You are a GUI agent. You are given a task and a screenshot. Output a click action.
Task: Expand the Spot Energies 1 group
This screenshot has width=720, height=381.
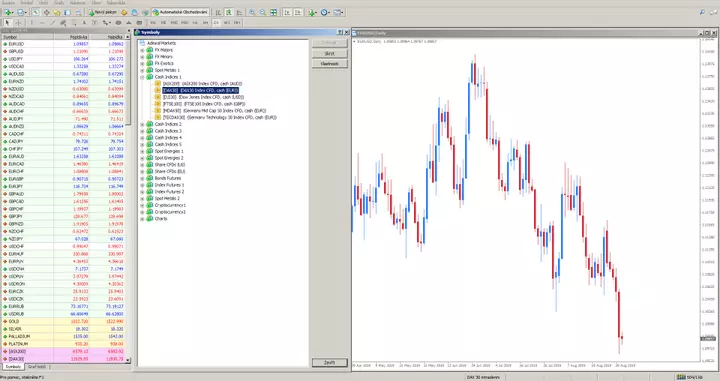click(x=142, y=151)
